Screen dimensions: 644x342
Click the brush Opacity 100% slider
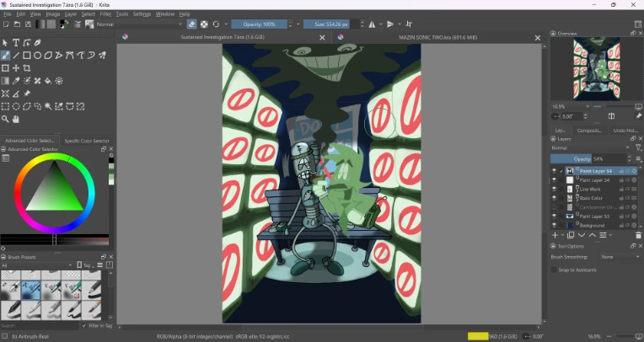259,24
